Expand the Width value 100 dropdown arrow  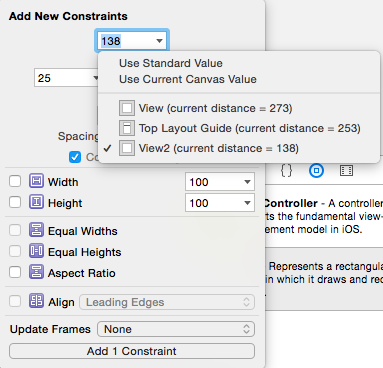[x=247, y=182]
